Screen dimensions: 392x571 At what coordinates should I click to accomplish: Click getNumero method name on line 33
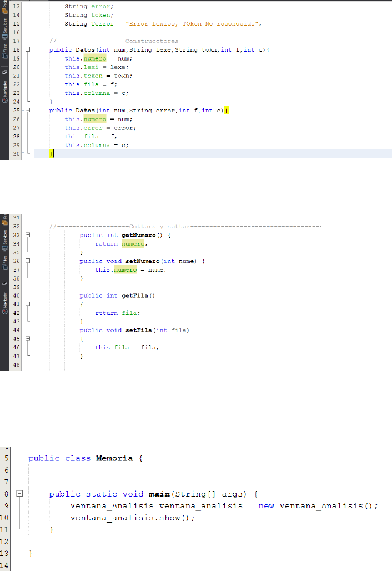click(x=139, y=236)
